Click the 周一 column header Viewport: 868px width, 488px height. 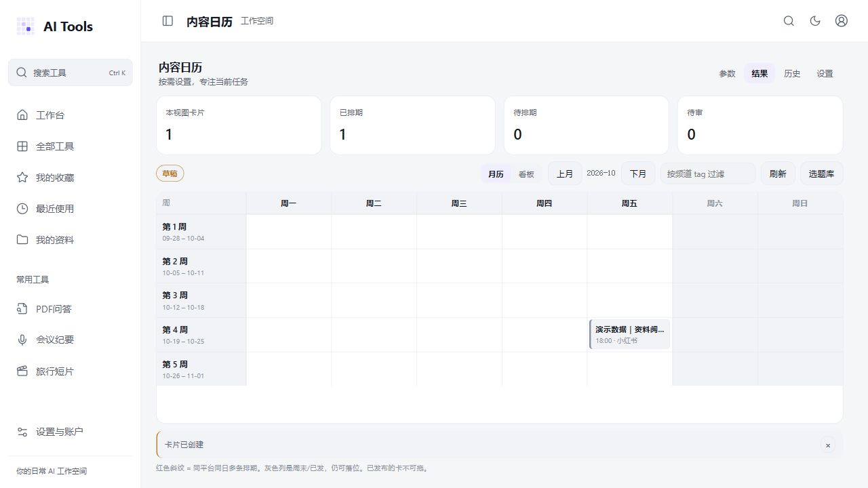[x=288, y=203]
